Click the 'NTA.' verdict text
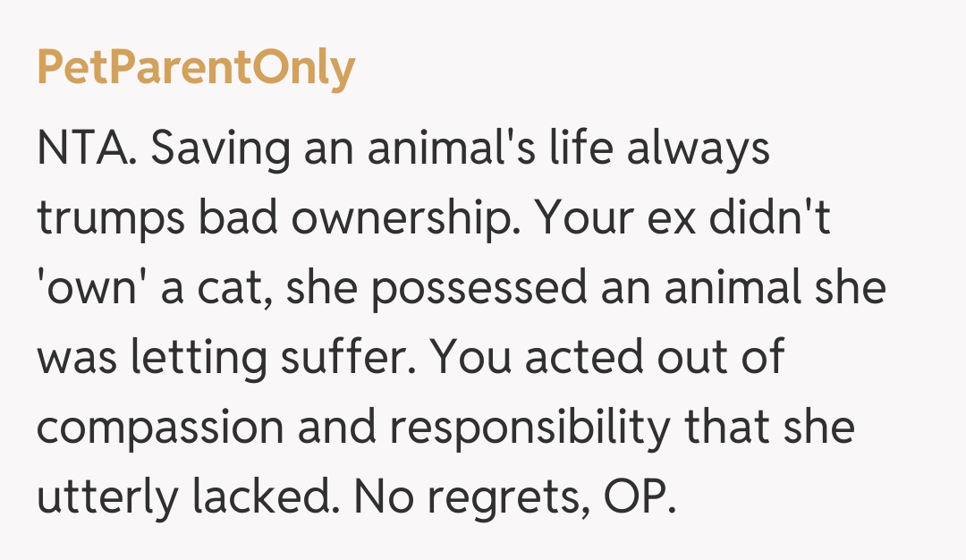This screenshot has height=560, width=966. pyautogui.click(x=86, y=148)
